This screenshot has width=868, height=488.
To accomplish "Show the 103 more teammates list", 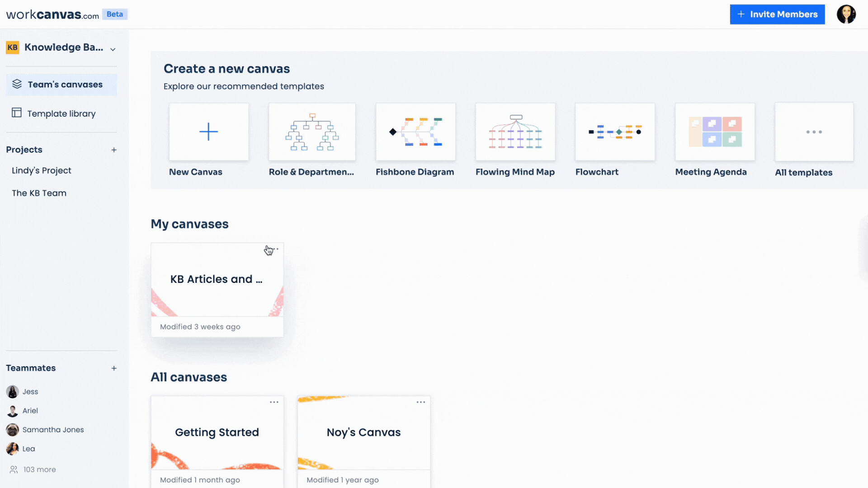I will [x=38, y=469].
